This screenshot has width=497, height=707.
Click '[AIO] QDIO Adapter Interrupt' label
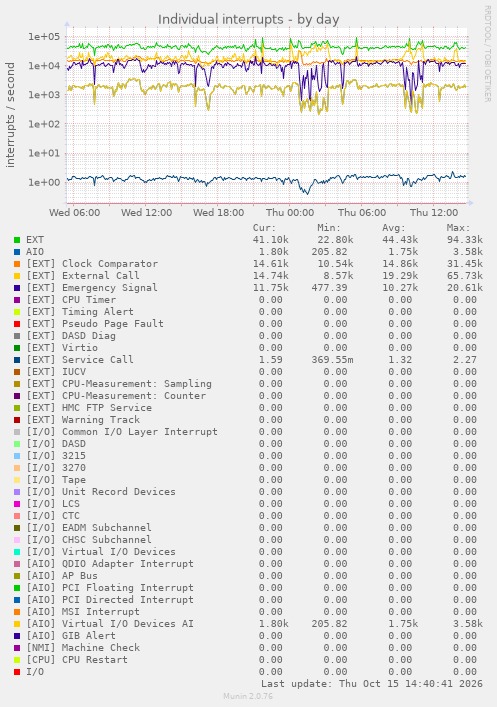pyautogui.click(x=110, y=564)
